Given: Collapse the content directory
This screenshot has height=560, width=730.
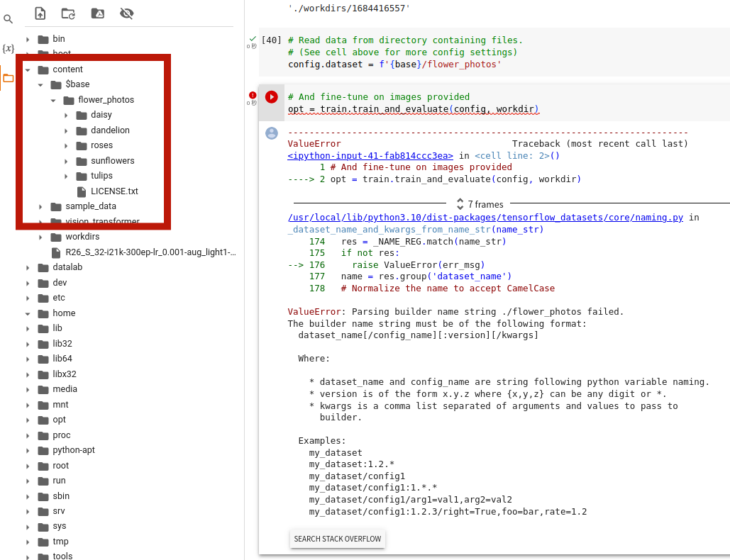Looking at the screenshot, I should point(29,69).
